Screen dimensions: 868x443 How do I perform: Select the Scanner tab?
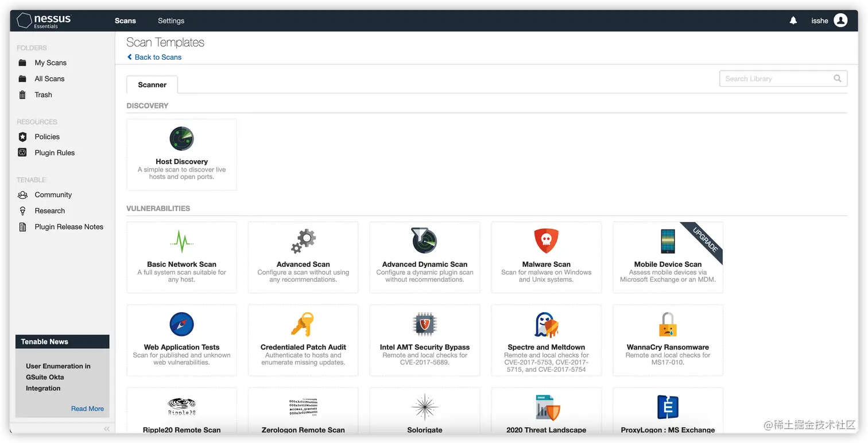pyautogui.click(x=152, y=84)
